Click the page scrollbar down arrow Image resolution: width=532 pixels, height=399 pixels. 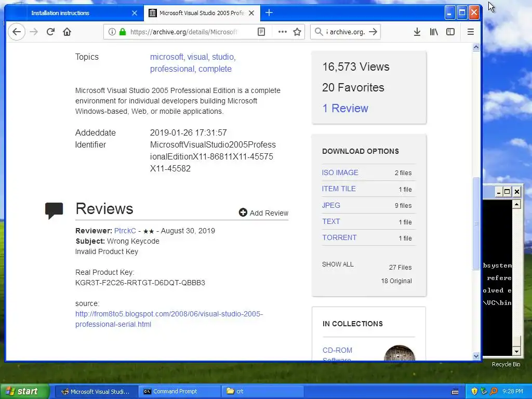[x=476, y=356]
